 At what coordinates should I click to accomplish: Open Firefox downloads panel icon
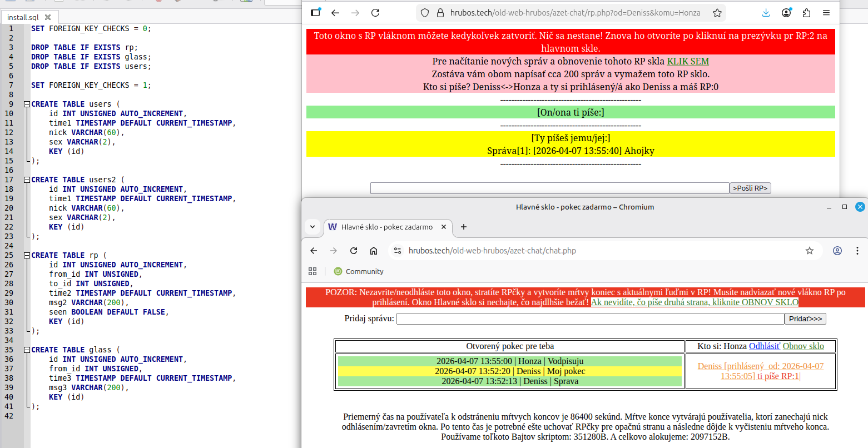coord(766,12)
